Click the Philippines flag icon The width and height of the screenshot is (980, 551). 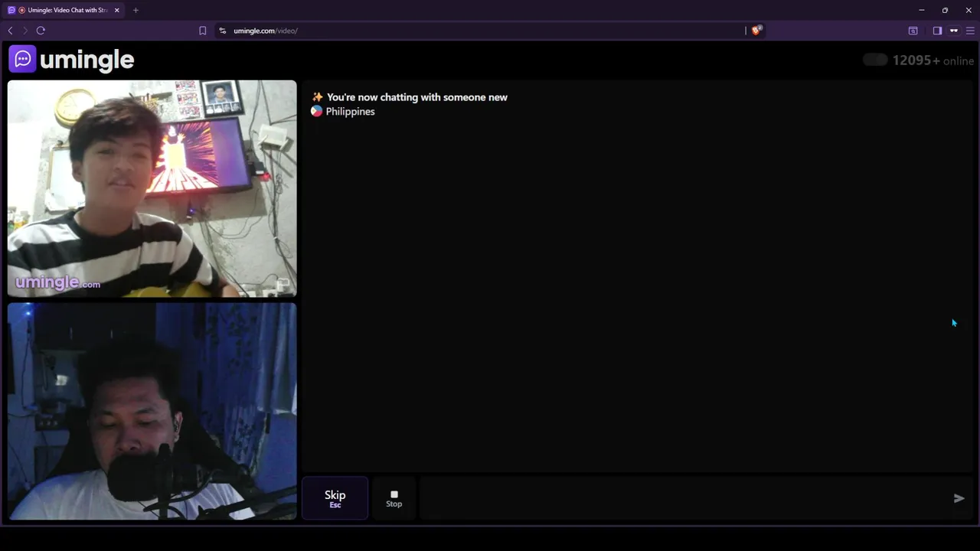point(316,111)
